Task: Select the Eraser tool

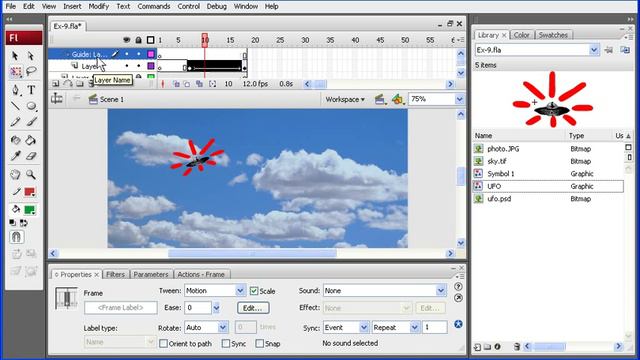Action: pyautogui.click(x=31, y=156)
